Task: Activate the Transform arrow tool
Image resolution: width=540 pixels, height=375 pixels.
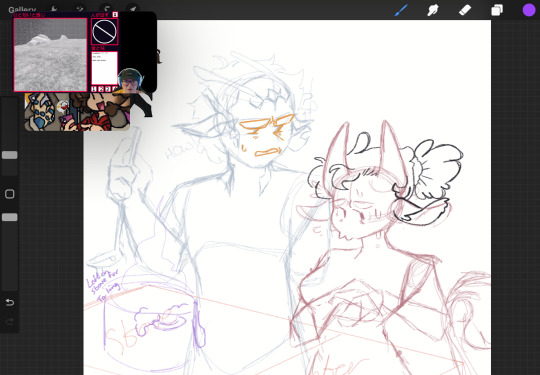Action: [x=133, y=9]
